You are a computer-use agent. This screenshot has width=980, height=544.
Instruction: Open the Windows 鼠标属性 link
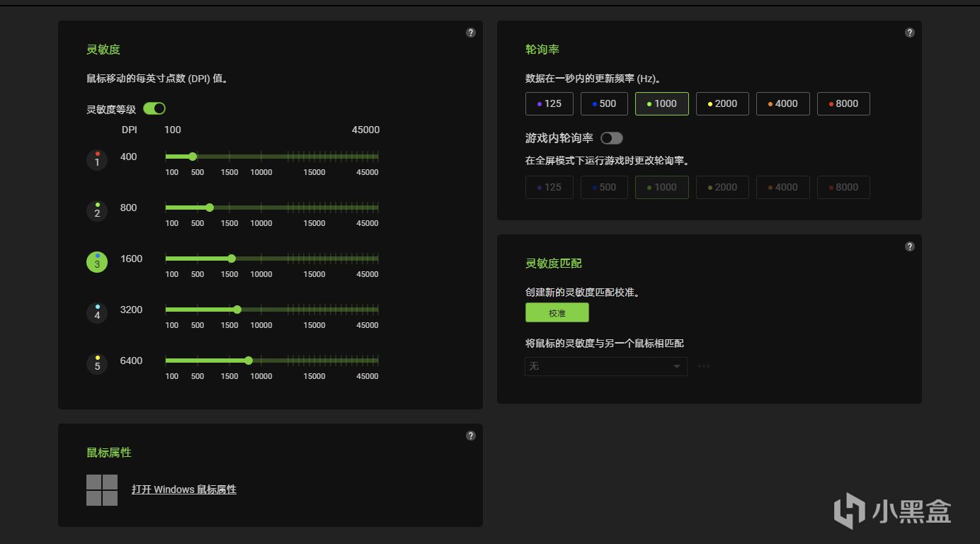click(x=184, y=489)
